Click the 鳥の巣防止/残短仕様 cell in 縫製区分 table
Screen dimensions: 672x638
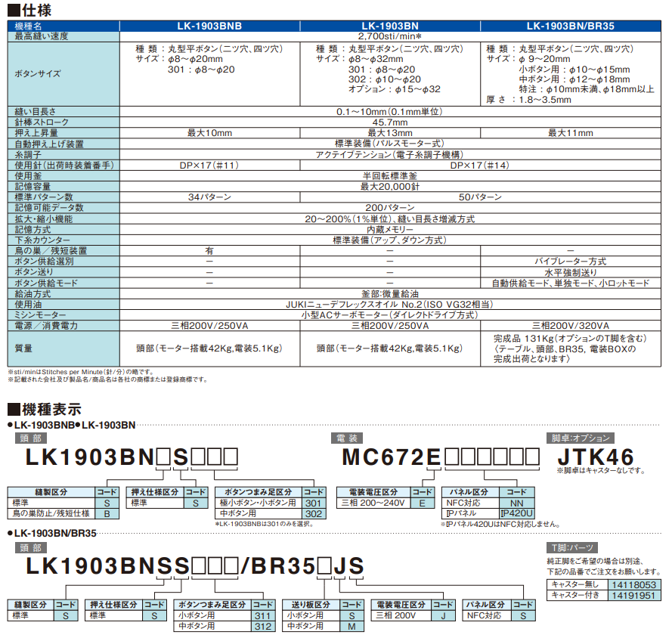tap(51, 513)
